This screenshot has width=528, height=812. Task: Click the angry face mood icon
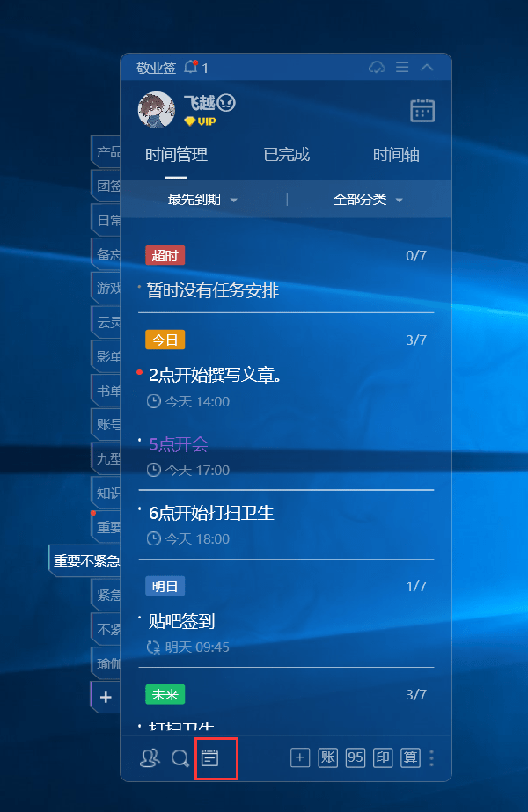(226, 103)
